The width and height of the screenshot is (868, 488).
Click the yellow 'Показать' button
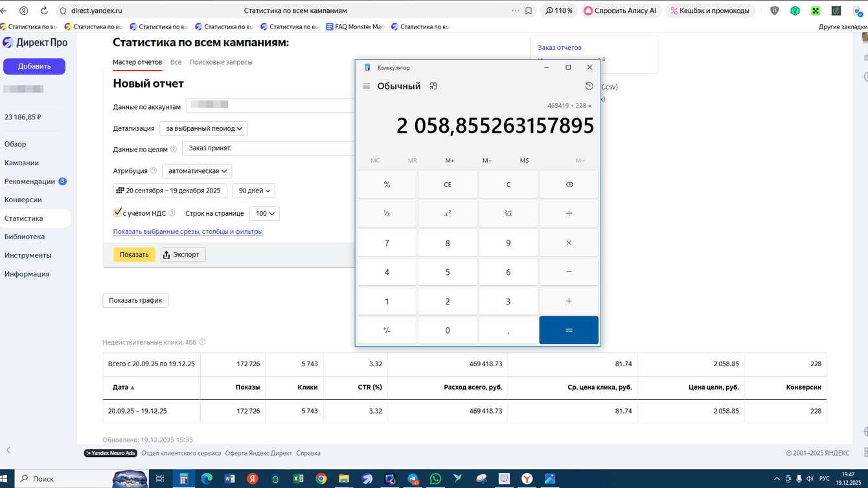134,255
